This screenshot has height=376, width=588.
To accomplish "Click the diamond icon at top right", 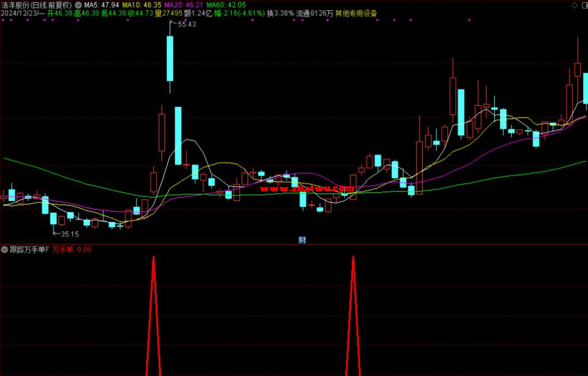I will (x=575, y=5).
